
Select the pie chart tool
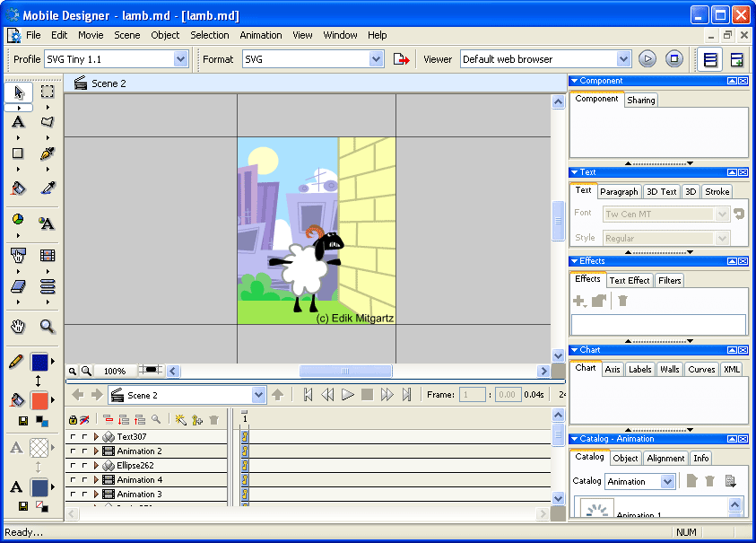click(x=18, y=220)
